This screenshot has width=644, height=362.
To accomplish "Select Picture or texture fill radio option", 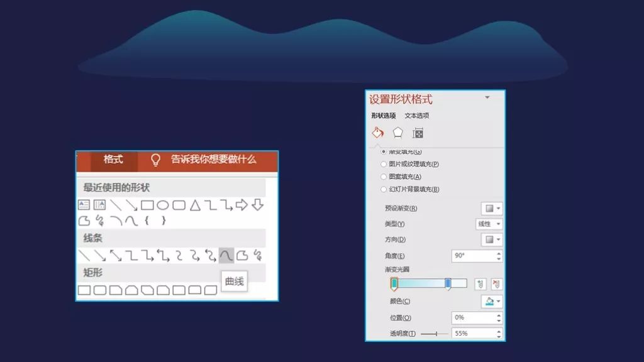I will point(384,164).
